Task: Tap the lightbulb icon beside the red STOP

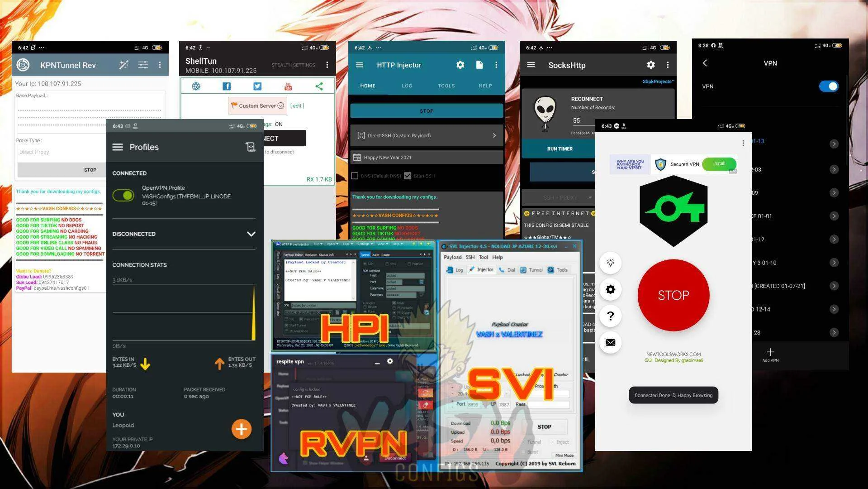Action: click(610, 263)
